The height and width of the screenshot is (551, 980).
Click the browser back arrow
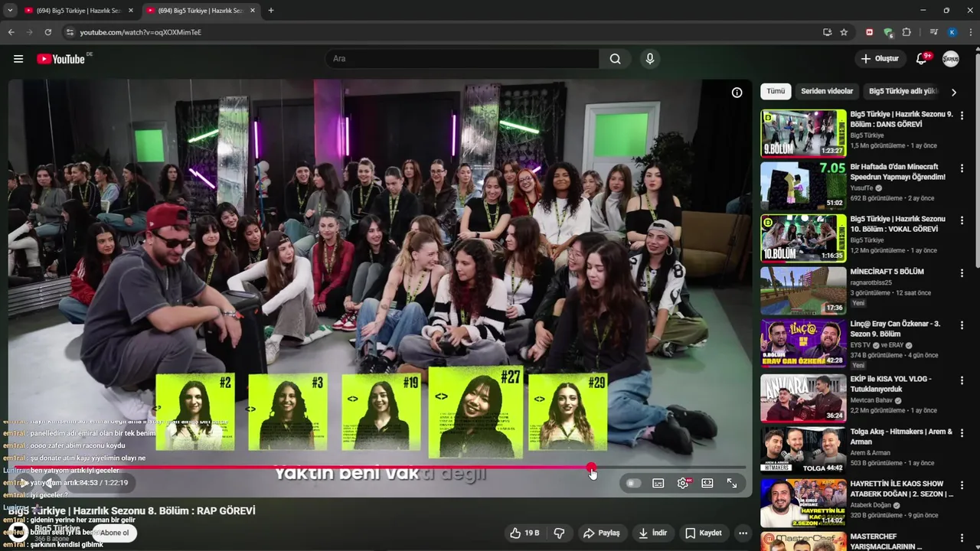11,32
